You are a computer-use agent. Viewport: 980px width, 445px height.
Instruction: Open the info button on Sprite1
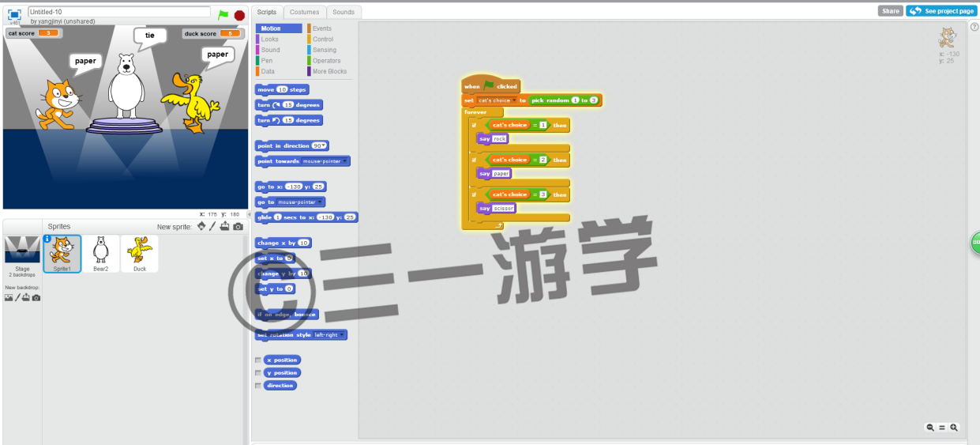(x=47, y=238)
